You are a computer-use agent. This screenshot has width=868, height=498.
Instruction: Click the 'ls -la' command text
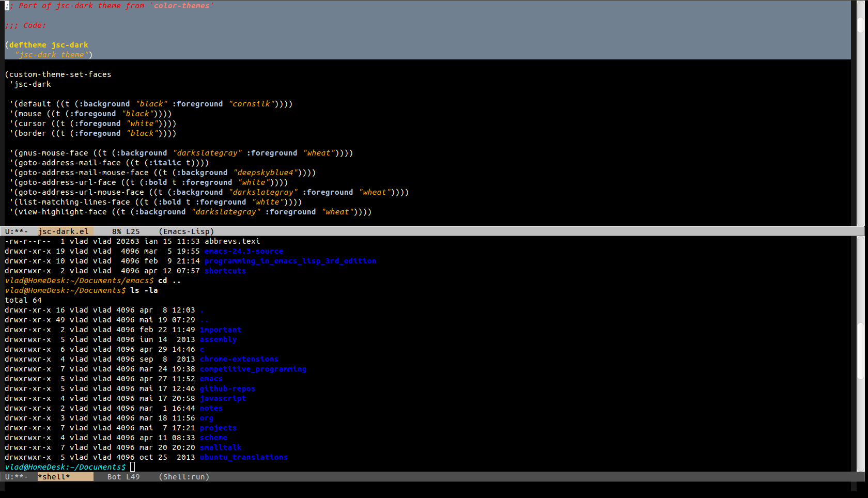click(x=144, y=290)
